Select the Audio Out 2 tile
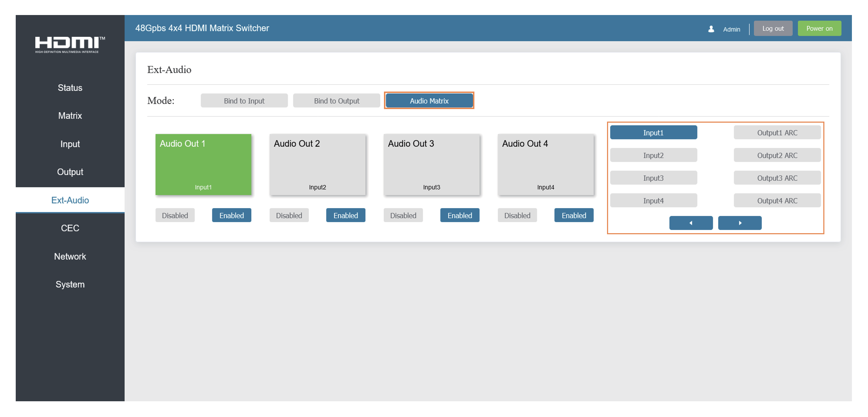Image resolution: width=868 pixels, height=417 pixels. pyautogui.click(x=317, y=165)
